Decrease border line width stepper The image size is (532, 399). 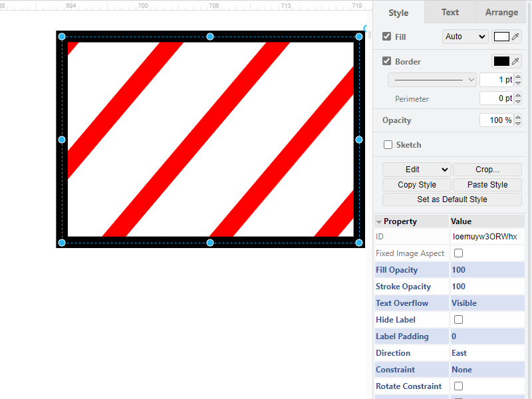tap(518, 82)
